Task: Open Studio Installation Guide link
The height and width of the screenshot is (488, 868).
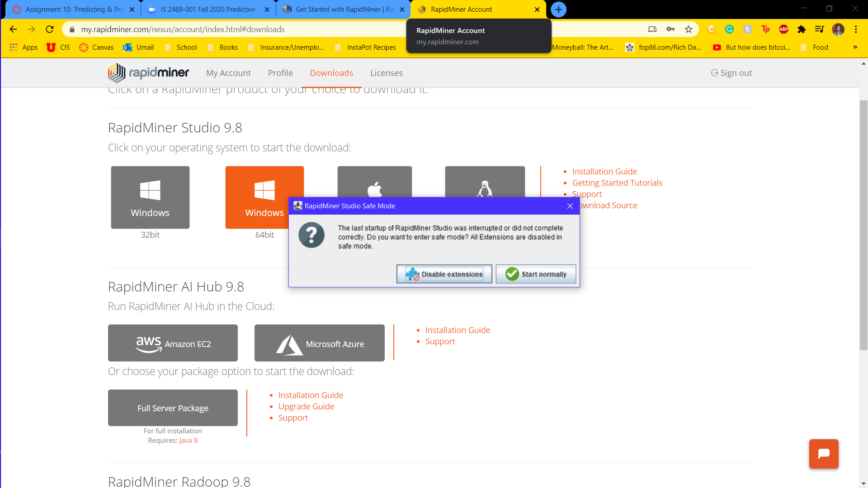Action: [604, 172]
